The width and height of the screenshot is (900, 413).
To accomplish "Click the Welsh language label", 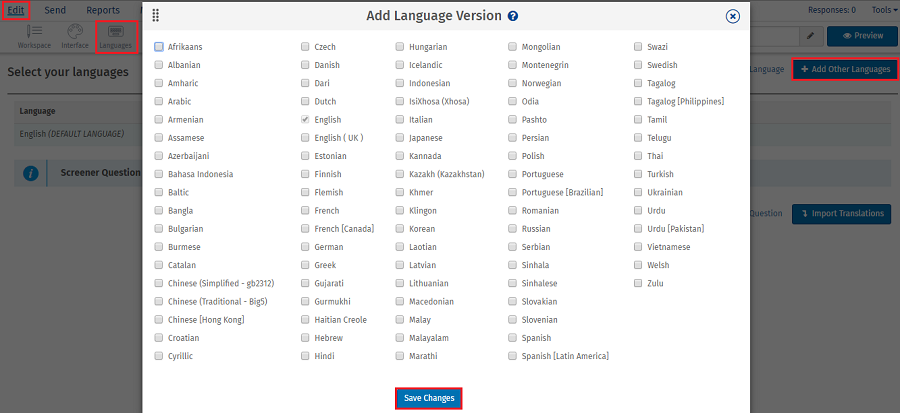I will click(x=658, y=265).
